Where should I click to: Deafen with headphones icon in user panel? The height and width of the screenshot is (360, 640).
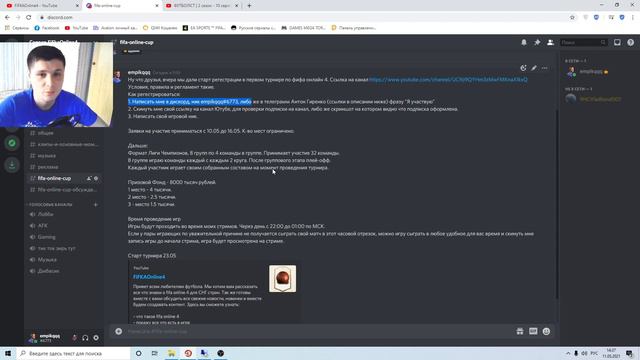coord(85,338)
